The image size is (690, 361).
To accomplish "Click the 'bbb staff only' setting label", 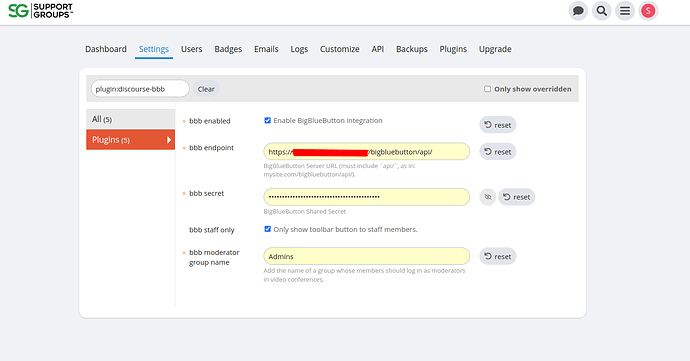I will coord(212,230).
